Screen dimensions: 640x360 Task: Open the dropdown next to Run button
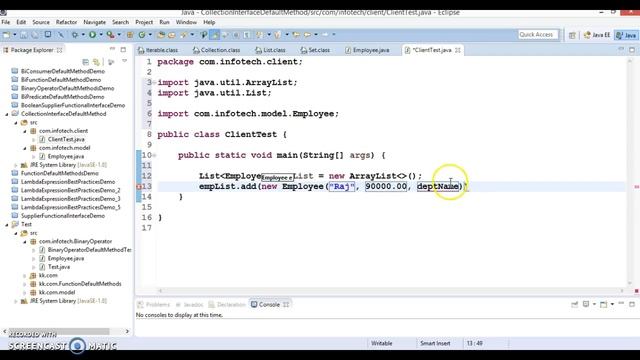[101, 35]
